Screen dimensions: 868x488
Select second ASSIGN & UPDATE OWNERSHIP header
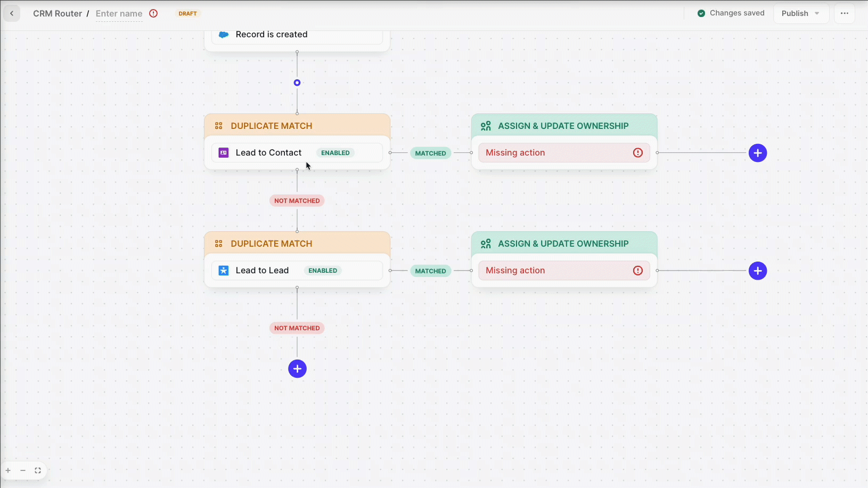[x=564, y=243]
